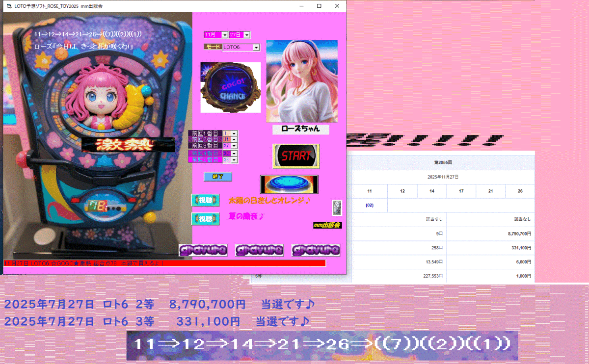Open the 27日 day dropdown

coord(247,35)
